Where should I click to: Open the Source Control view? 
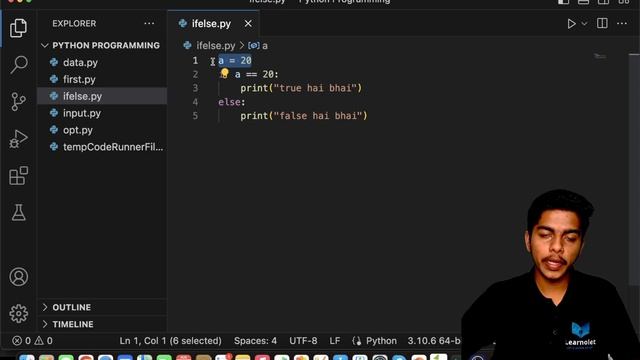pos(18,101)
